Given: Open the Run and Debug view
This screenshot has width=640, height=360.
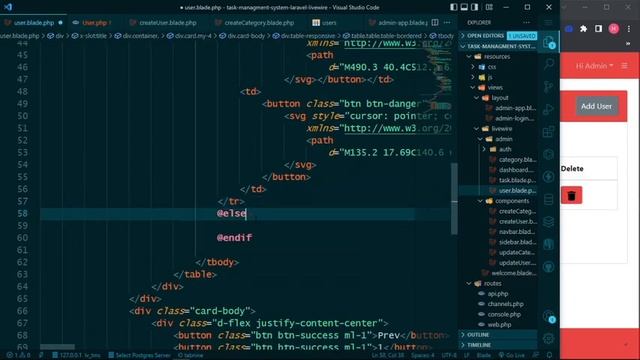Looking at the screenshot, I should click(x=549, y=109).
